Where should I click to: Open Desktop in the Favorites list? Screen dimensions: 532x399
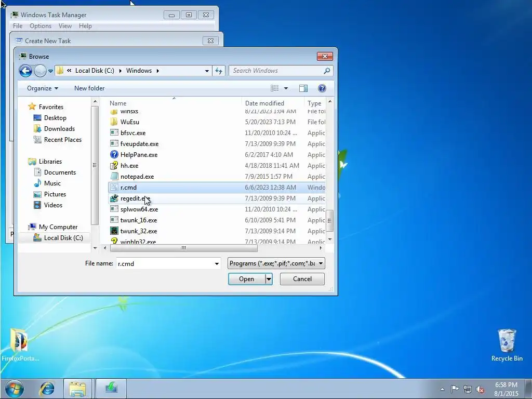(55, 118)
